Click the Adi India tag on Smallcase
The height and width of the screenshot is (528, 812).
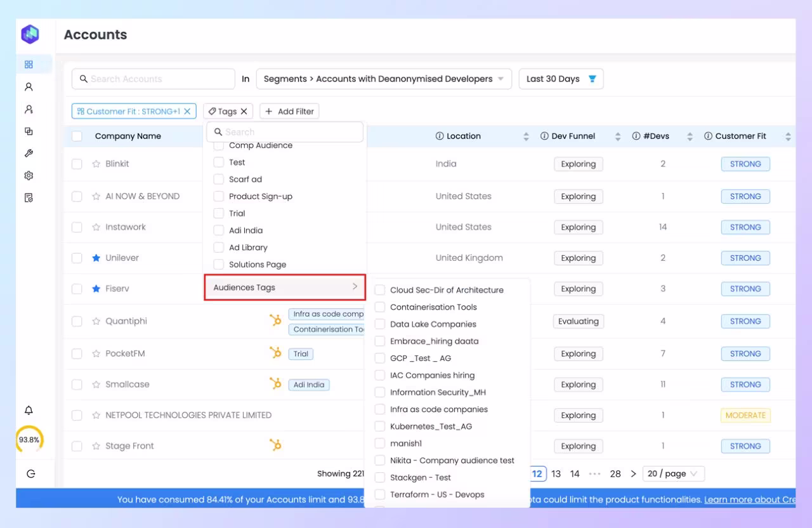click(309, 385)
